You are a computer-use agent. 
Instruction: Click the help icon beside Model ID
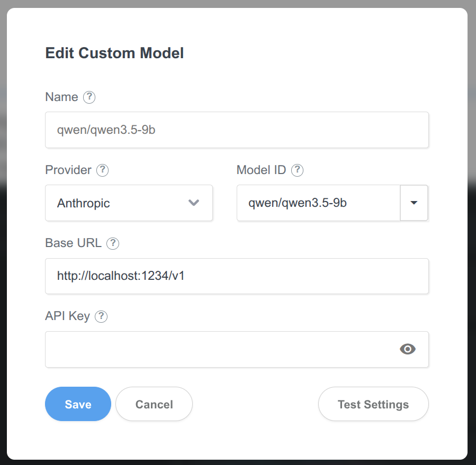tap(298, 170)
